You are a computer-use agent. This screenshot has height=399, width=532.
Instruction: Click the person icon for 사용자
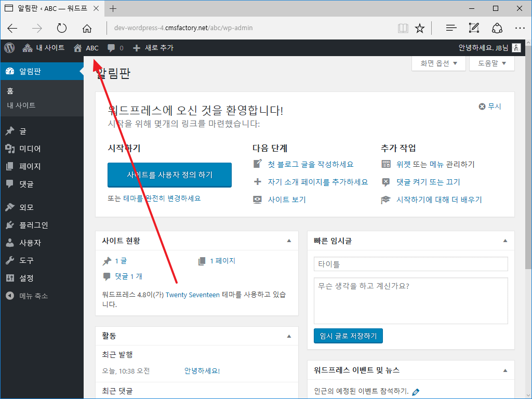[x=10, y=243]
